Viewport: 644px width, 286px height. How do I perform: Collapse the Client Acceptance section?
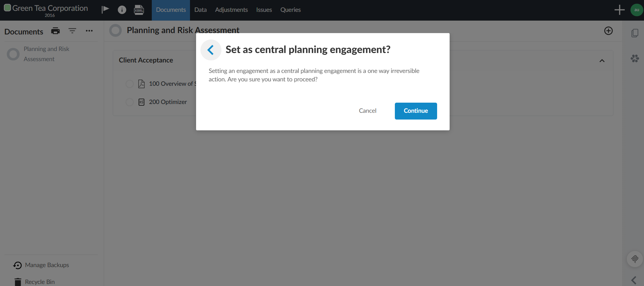click(x=602, y=60)
